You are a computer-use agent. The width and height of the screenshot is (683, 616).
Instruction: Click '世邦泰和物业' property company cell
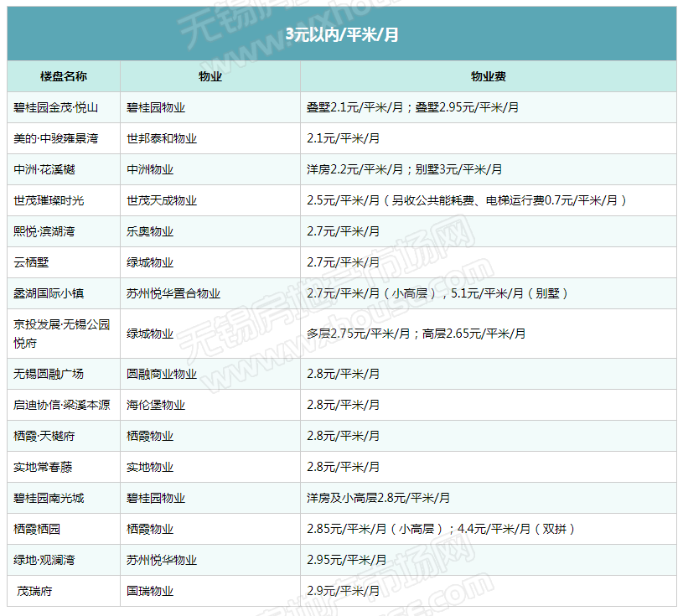210,138
